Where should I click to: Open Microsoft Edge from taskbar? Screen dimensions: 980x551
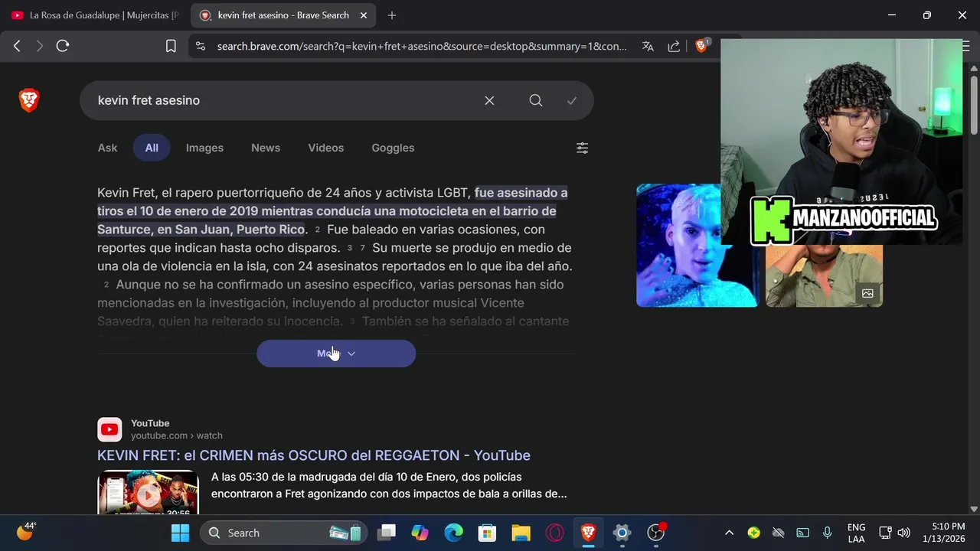coord(453,533)
